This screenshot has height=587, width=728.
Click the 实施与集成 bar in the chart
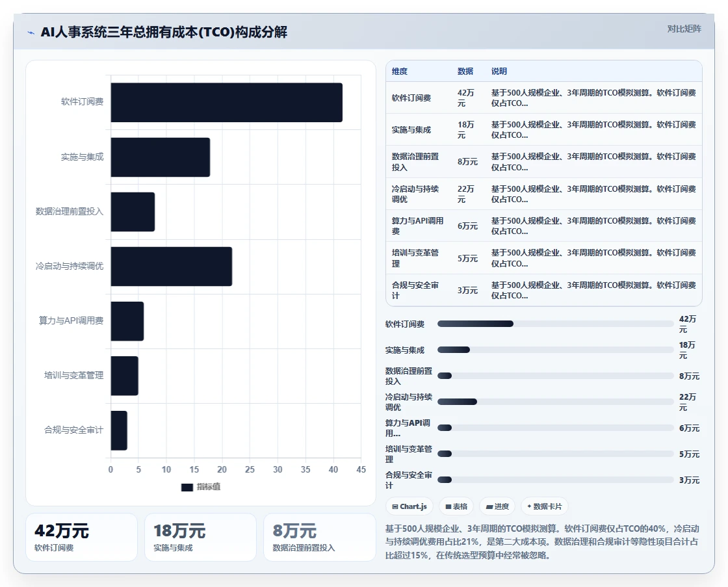pos(160,157)
